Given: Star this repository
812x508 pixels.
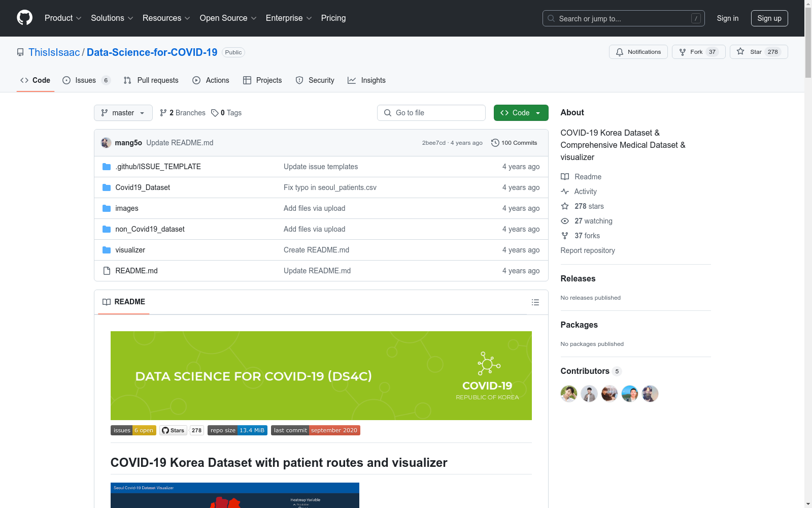Looking at the screenshot, I should pos(759,52).
